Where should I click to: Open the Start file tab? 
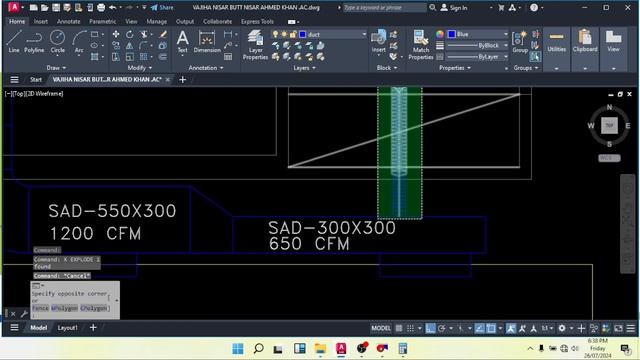[36, 80]
